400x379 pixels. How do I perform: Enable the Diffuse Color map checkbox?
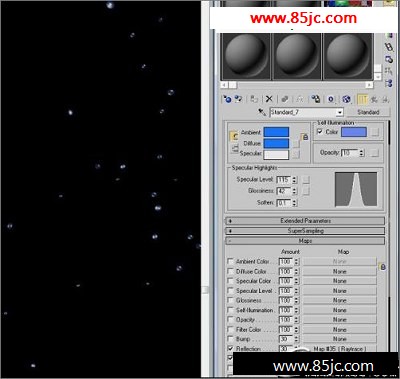[x=230, y=271]
